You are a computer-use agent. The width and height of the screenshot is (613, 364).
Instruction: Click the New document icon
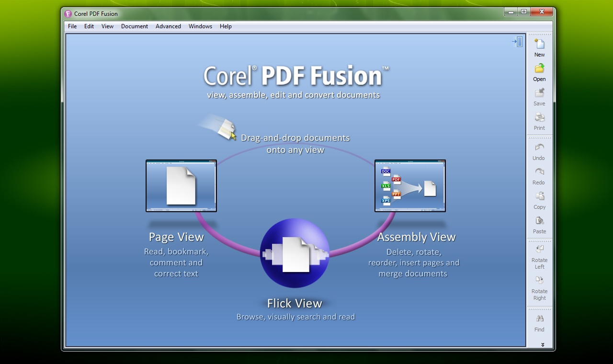point(539,45)
